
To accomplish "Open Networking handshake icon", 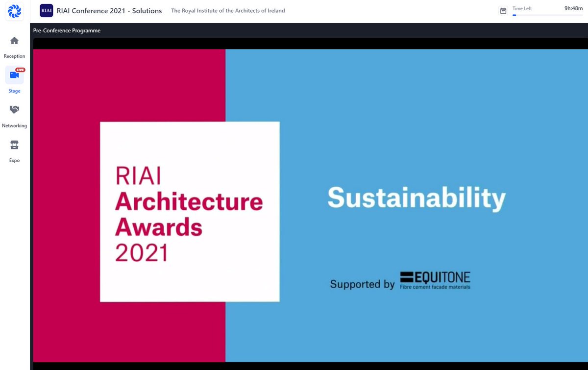I will coord(14,110).
